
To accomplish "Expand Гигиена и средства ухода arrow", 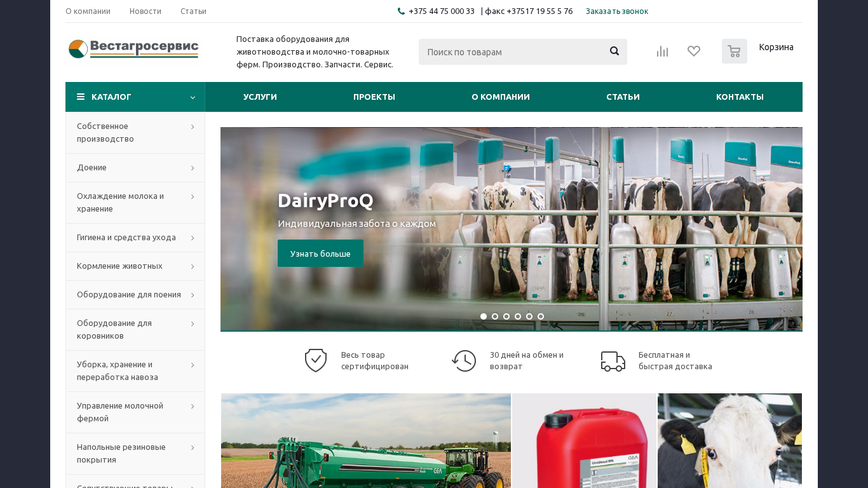I will click(x=193, y=238).
